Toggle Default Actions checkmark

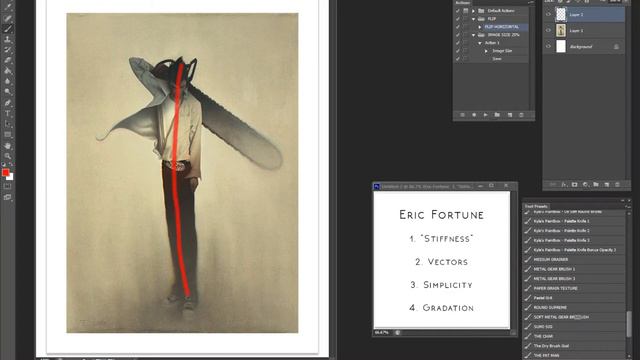pyautogui.click(x=458, y=11)
